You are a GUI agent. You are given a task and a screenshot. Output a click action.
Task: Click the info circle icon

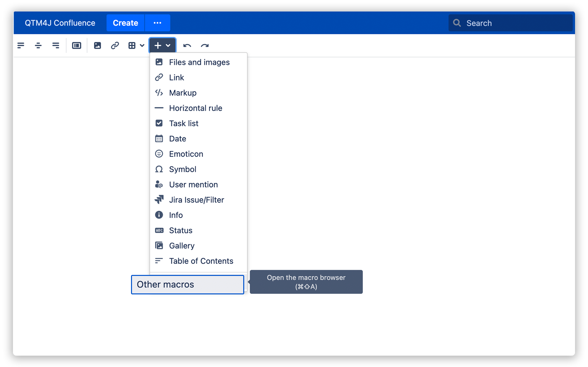click(159, 215)
